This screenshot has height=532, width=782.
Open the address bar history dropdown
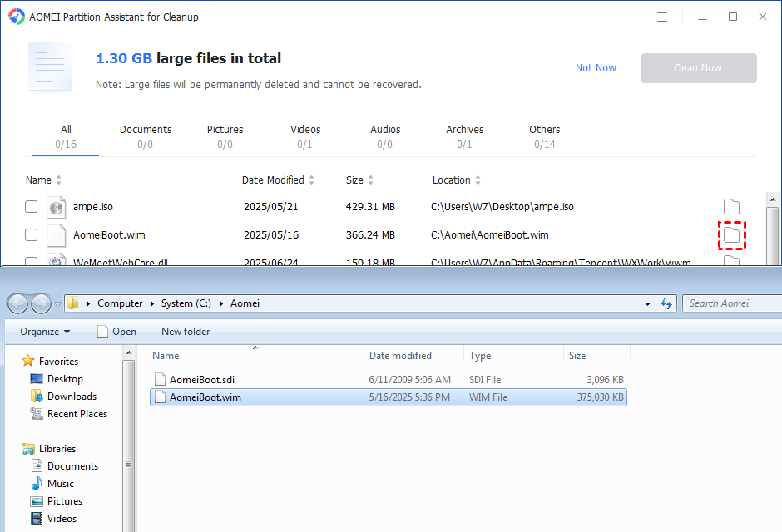pyautogui.click(x=647, y=303)
